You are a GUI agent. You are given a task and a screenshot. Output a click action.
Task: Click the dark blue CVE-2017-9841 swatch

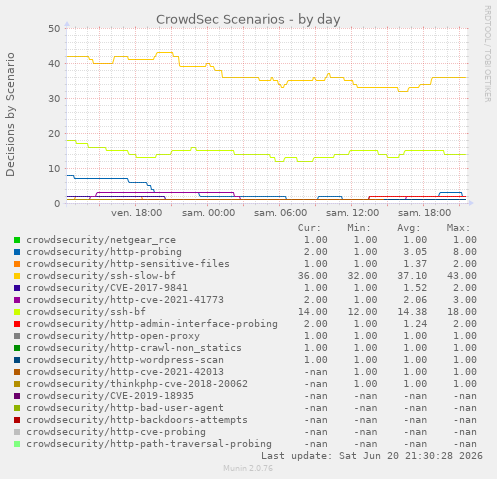click(x=17, y=288)
